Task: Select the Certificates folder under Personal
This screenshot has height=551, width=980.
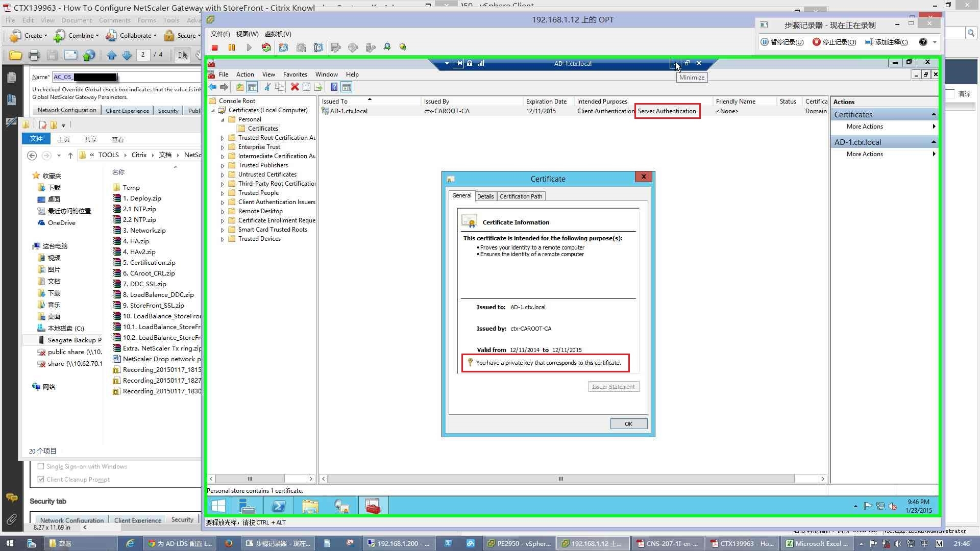Action: [258, 129]
